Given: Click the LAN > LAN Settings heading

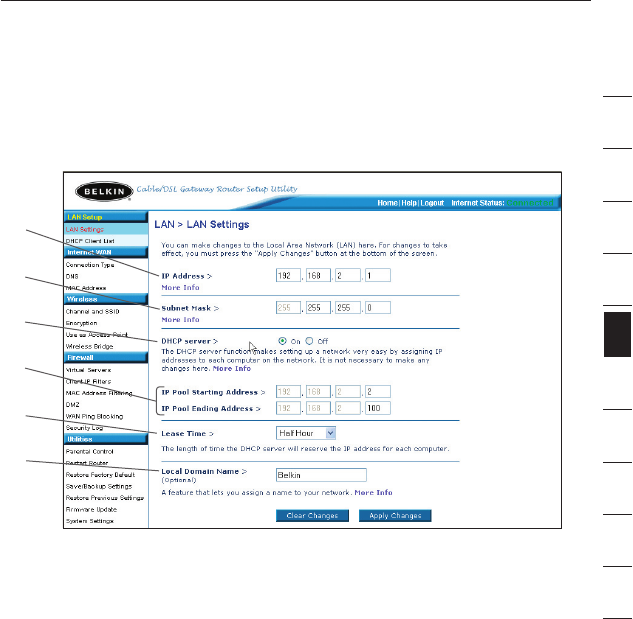Looking at the screenshot, I should coord(202,225).
